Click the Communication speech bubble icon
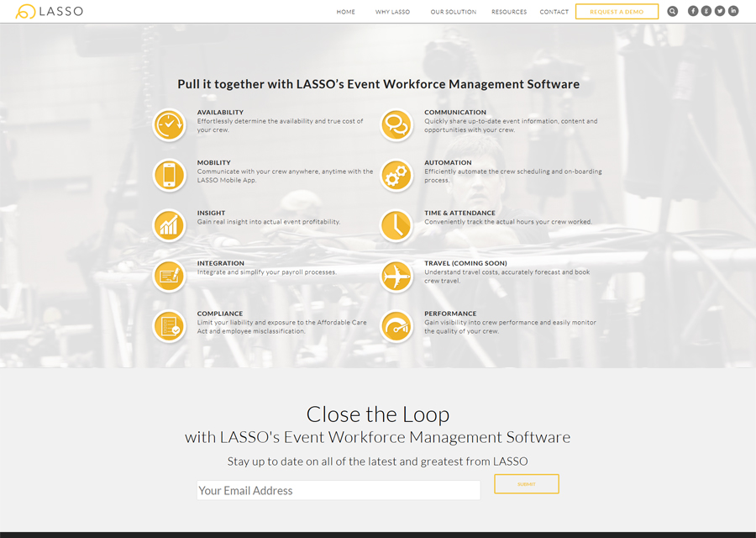Viewport: 756px width, 538px height. 396,124
